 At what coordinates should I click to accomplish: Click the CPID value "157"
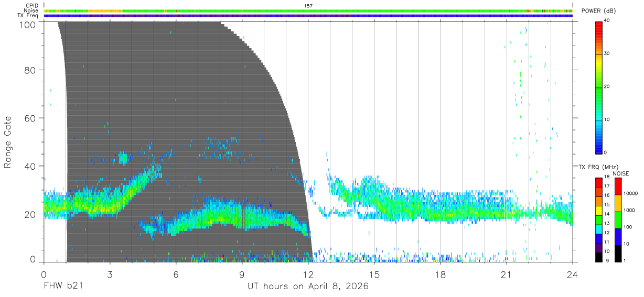click(x=308, y=6)
